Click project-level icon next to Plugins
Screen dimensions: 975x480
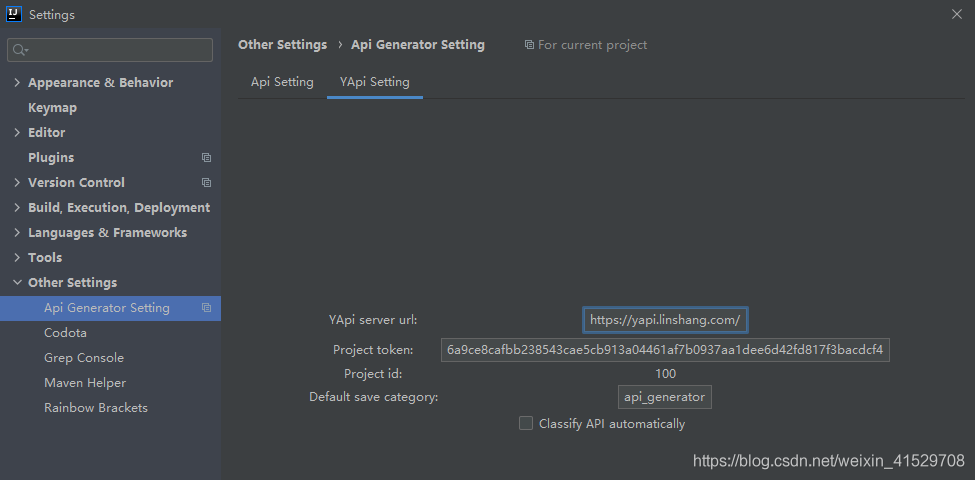206,158
